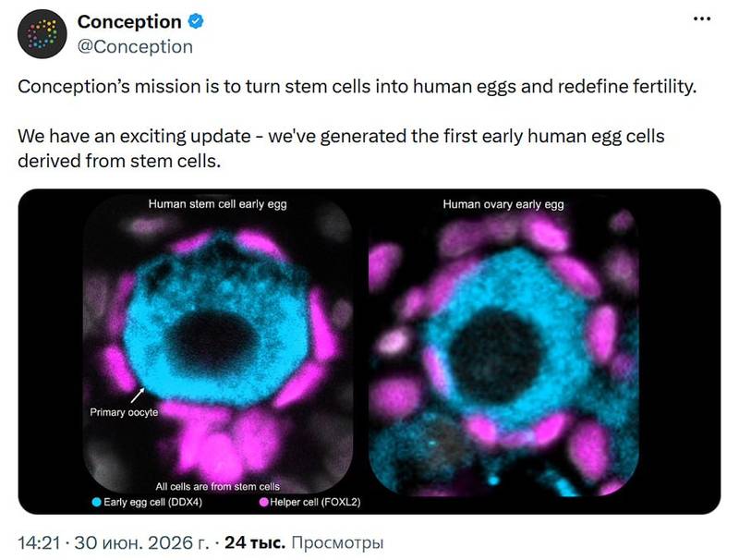Open the human ovary early egg image
The image size is (739, 560).
(503, 344)
